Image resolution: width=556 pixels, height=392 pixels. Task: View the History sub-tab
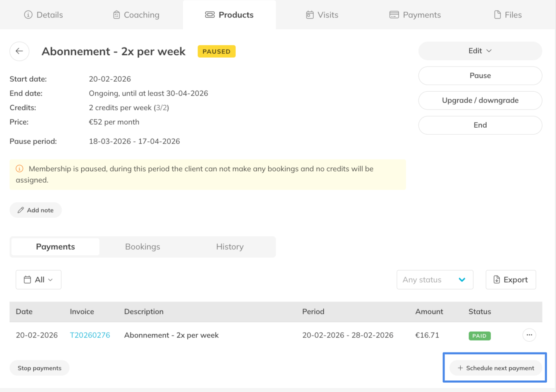click(230, 247)
